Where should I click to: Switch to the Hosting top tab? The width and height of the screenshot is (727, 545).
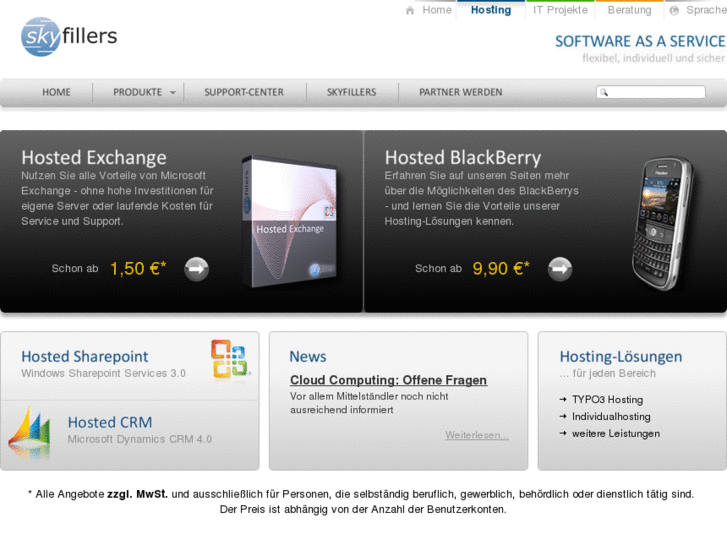click(491, 10)
